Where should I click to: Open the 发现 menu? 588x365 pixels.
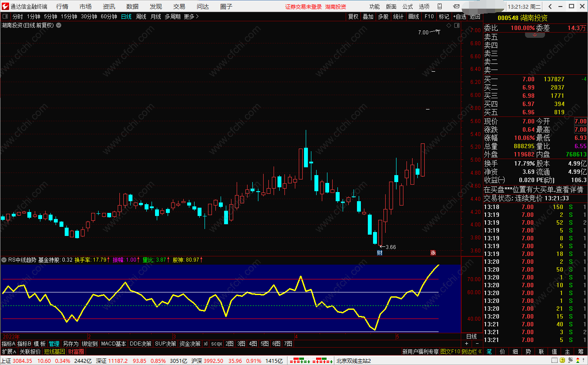click(x=156, y=7)
